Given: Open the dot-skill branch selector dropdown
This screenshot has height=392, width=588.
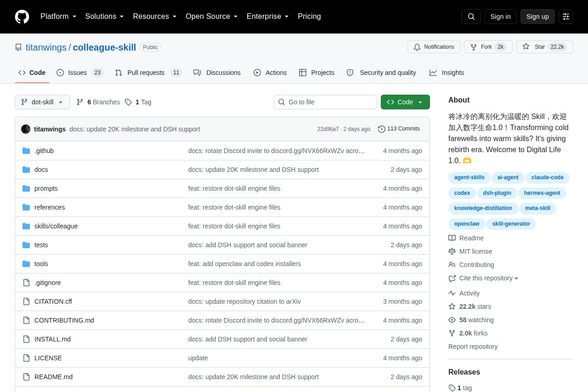Looking at the screenshot, I should (x=42, y=102).
